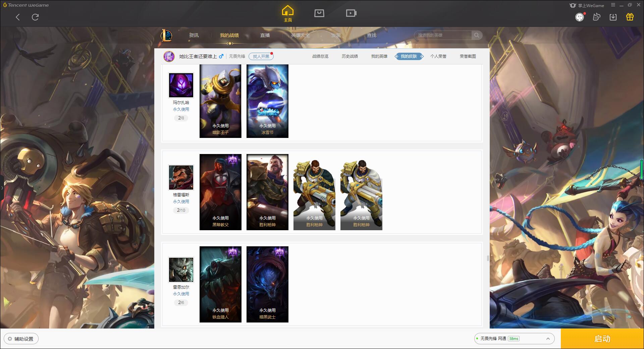This screenshot has width=644, height=349.
Task: Switch to 历史战绩 sub-tab
Action: [x=350, y=56]
